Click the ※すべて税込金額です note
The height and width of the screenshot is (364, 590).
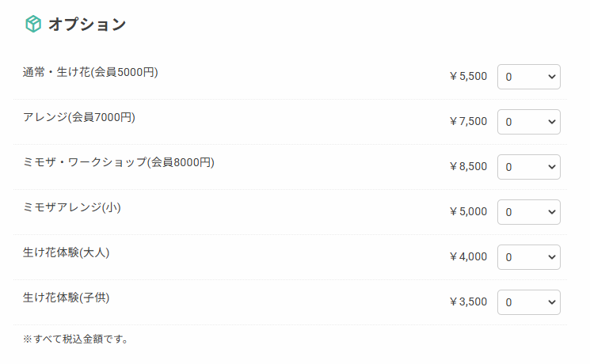point(75,339)
